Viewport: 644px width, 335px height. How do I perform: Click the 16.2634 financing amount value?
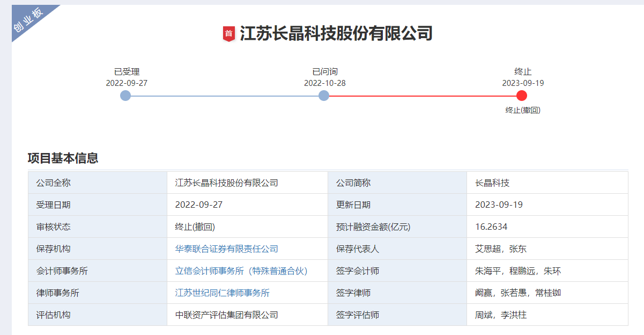pyautogui.click(x=491, y=227)
